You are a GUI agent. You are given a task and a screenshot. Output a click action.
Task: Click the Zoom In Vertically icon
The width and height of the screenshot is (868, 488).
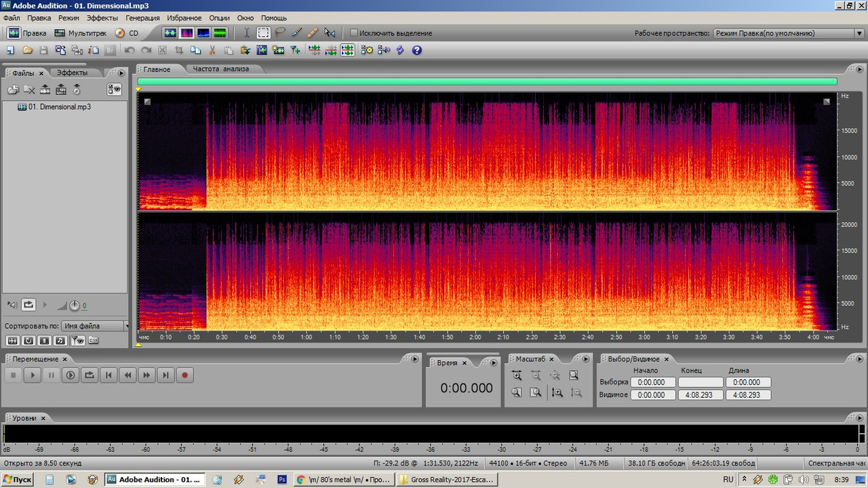tap(557, 392)
